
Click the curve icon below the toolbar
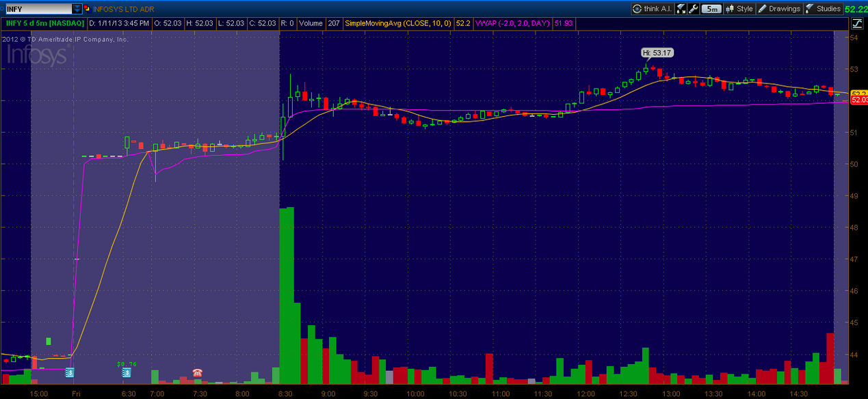tap(857, 23)
